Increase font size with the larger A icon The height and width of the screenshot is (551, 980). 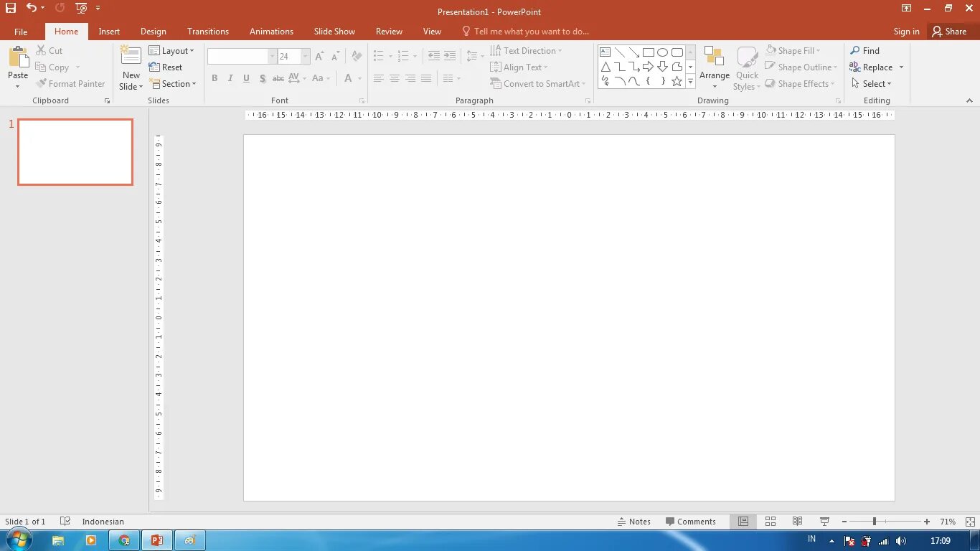319,56
